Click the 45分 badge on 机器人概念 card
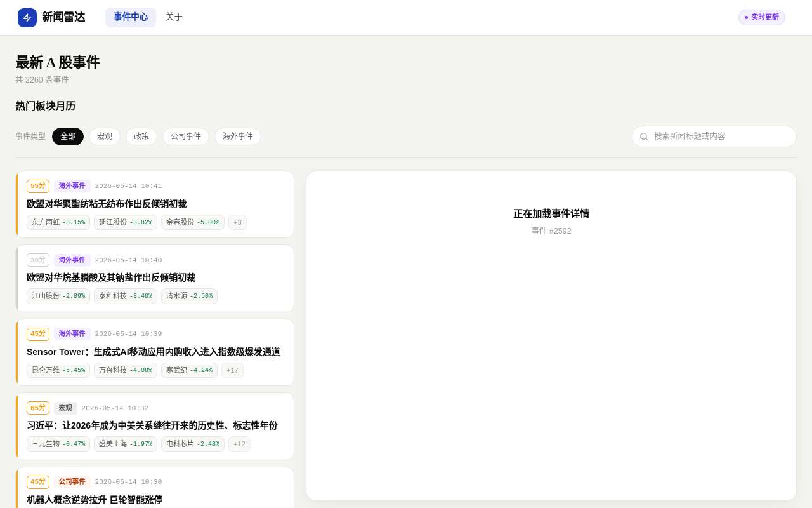Screen dimensions: 812x508 coord(38,482)
